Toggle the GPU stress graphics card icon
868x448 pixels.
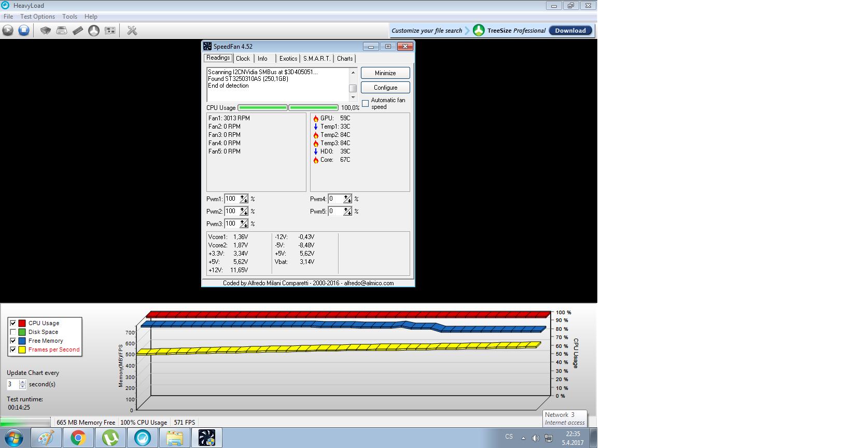[x=110, y=31]
